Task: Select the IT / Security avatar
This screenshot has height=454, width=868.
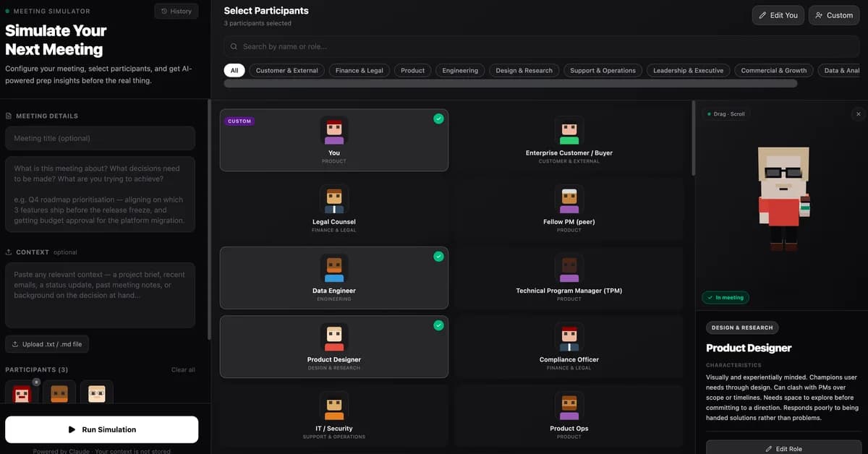Action: [x=334, y=406]
